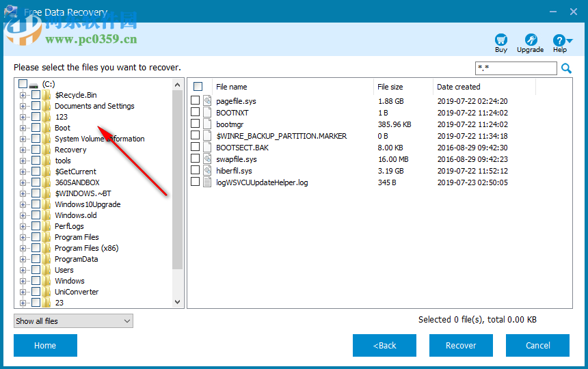Click the Cancel button
Screen dimensions: 588x369
537,345
